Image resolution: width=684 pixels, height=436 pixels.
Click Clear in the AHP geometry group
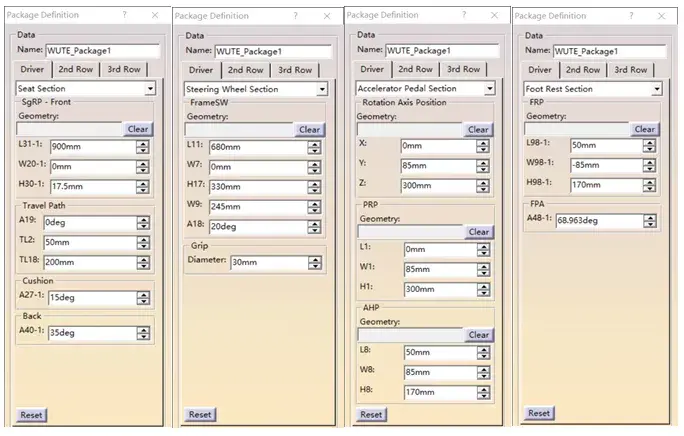(479, 335)
